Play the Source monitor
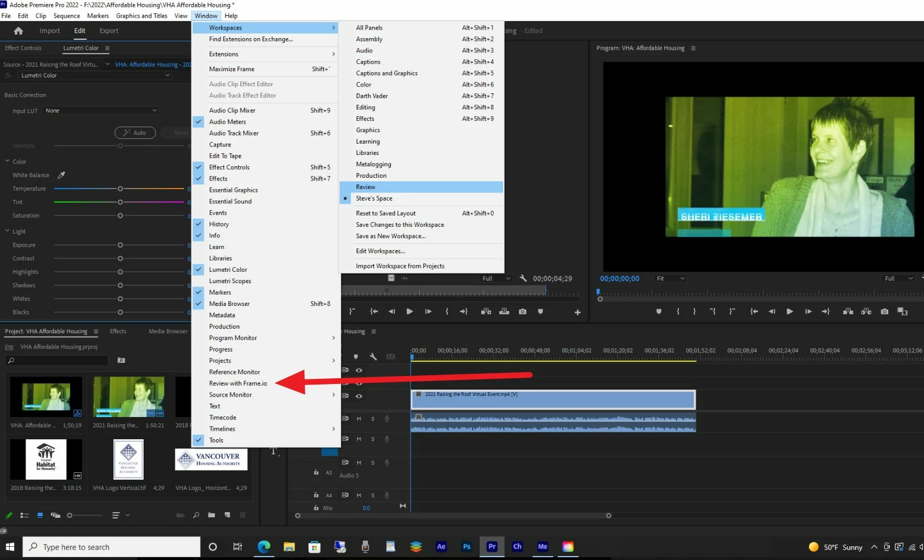 pos(410,312)
